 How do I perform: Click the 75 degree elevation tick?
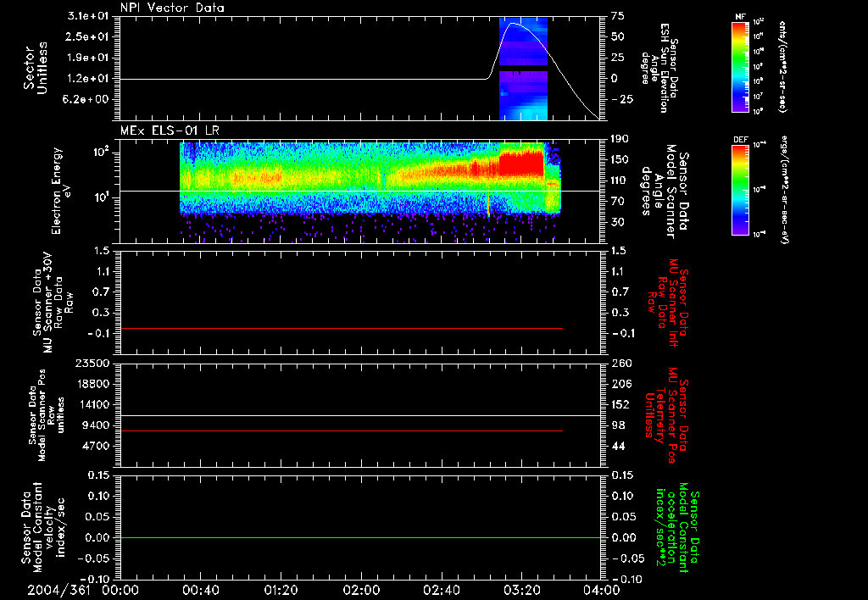click(618, 16)
